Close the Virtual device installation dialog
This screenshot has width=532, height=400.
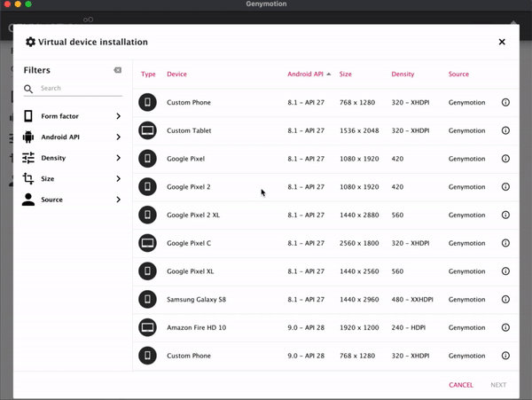click(502, 42)
